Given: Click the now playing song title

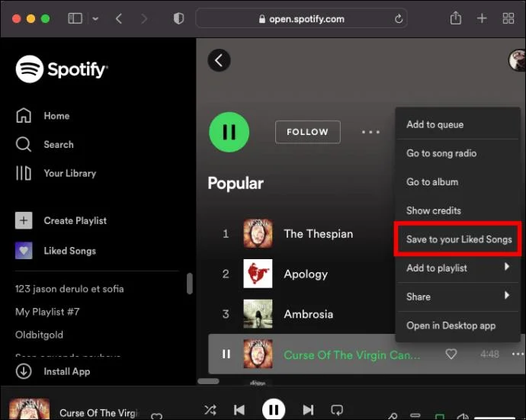Looking at the screenshot, I should point(98,413).
